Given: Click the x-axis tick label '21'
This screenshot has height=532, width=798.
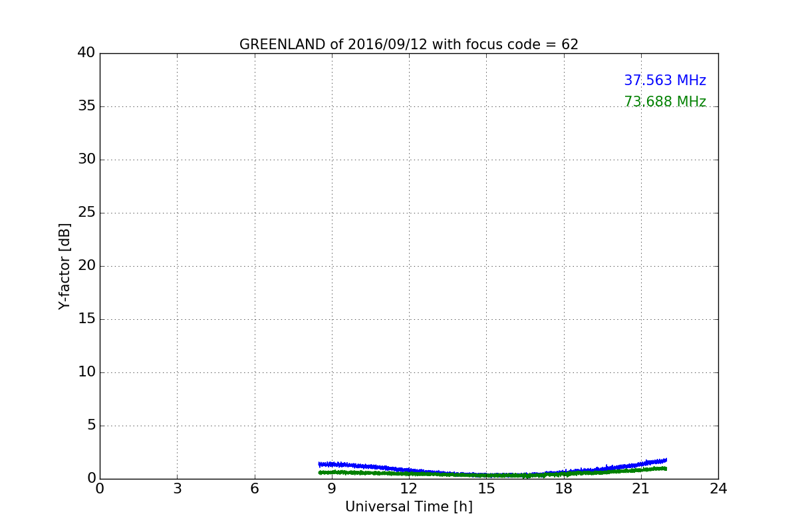Looking at the screenshot, I should click(641, 489).
